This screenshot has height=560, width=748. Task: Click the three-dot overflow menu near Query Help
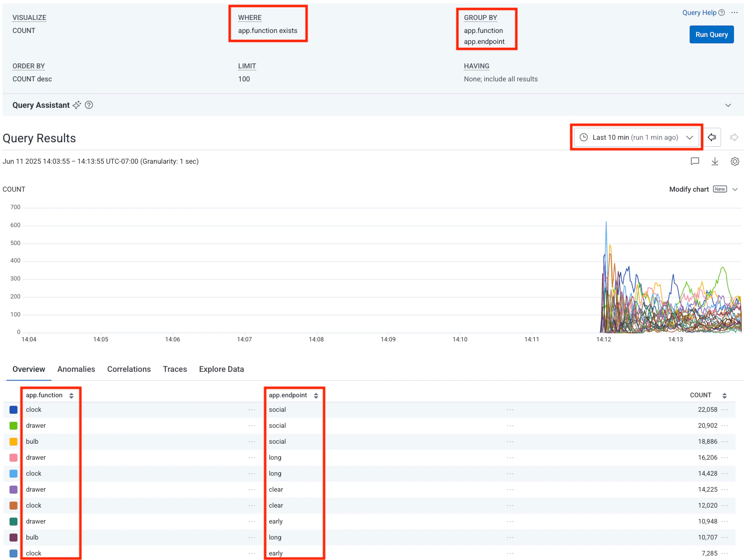pyautogui.click(x=735, y=12)
